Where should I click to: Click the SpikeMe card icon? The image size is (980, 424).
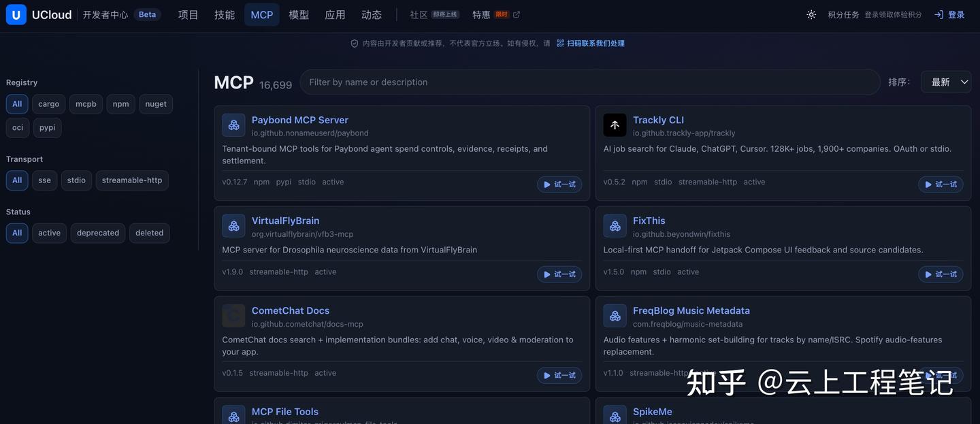[x=615, y=414]
